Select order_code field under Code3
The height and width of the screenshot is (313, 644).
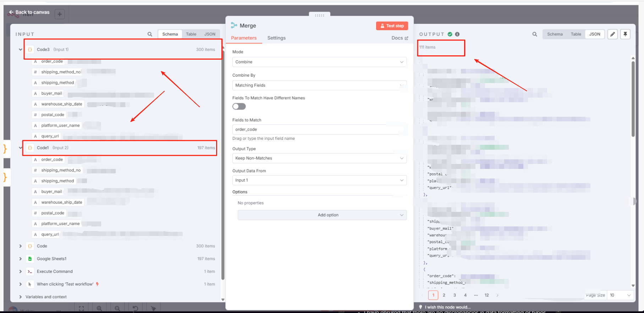click(52, 61)
